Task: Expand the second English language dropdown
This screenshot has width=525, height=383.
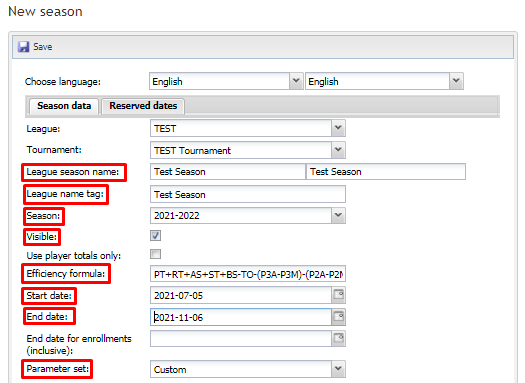Action: [456, 81]
